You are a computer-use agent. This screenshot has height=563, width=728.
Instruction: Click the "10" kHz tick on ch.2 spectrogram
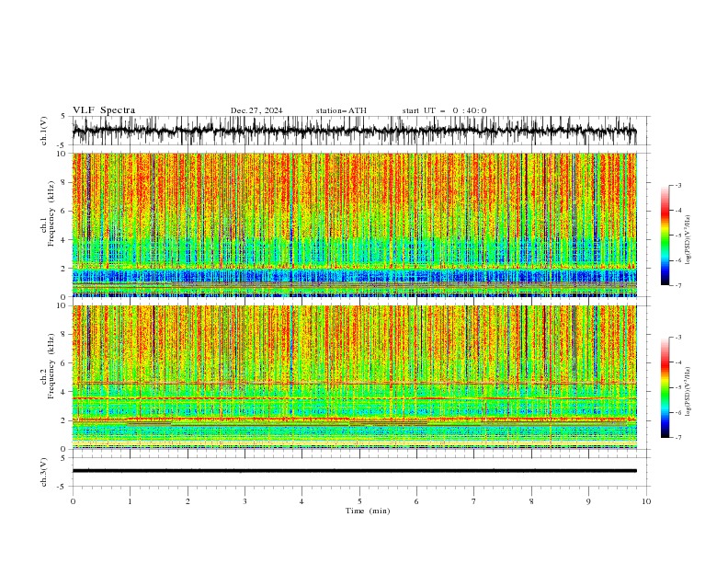[63, 305]
